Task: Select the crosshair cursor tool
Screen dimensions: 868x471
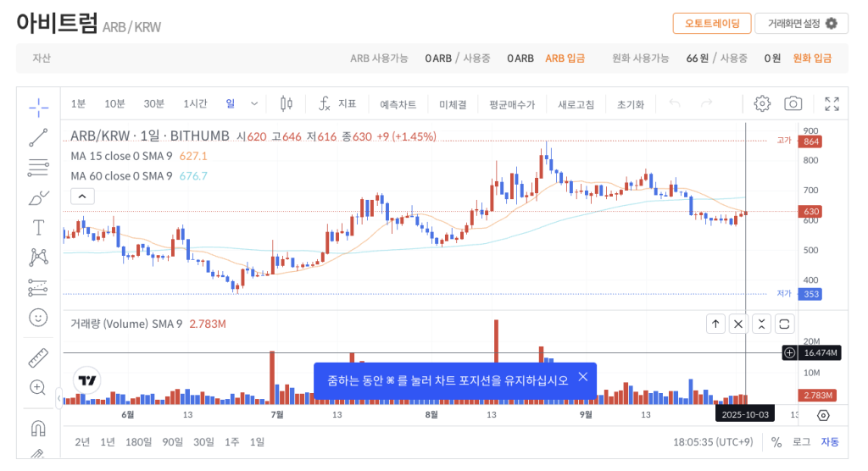Action: [38, 106]
